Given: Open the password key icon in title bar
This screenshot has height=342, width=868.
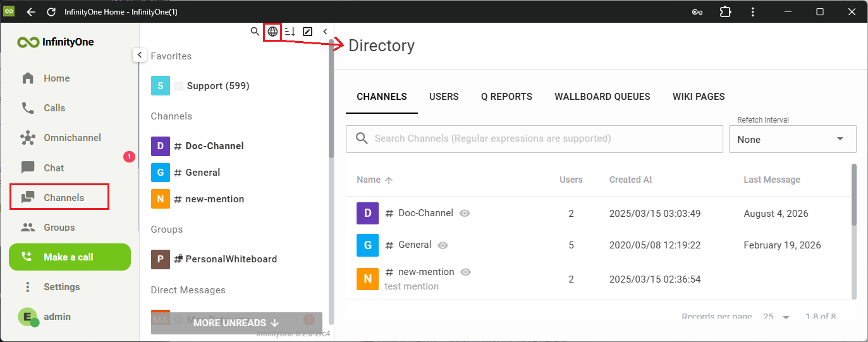Looking at the screenshot, I should pos(697,12).
